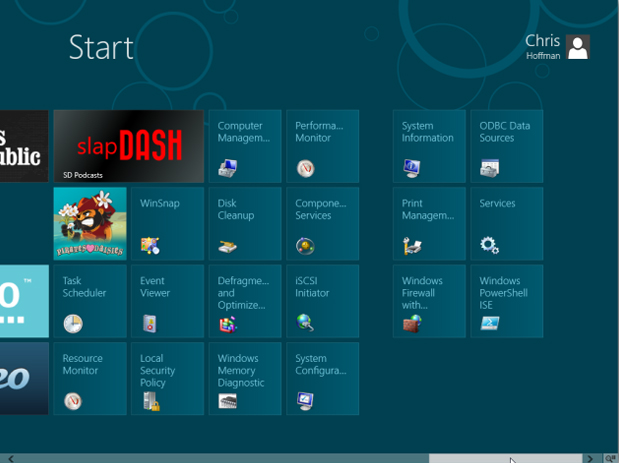This screenshot has width=619, height=463.
Task: Click the 'Local Security Policy' label text
Action: coord(158,370)
